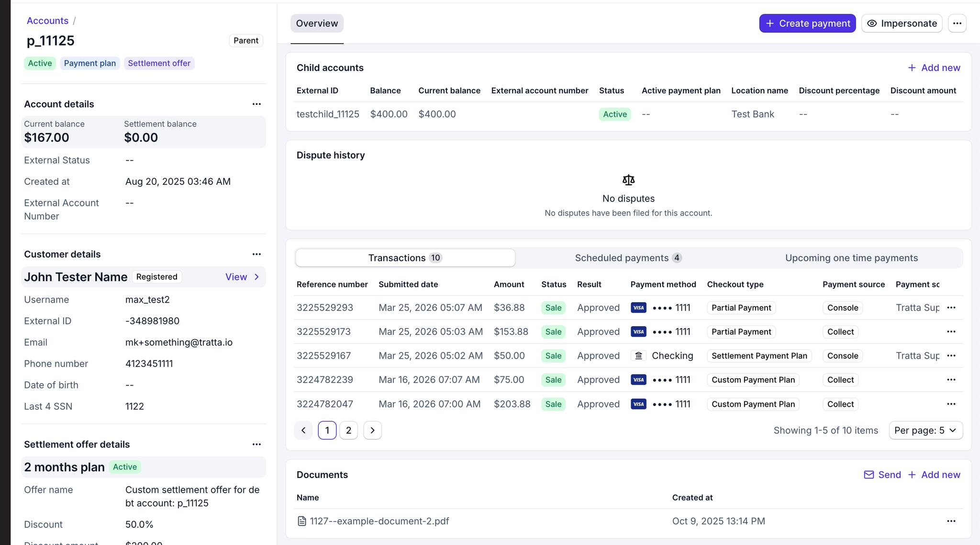Add new child account

pyautogui.click(x=934, y=68)
